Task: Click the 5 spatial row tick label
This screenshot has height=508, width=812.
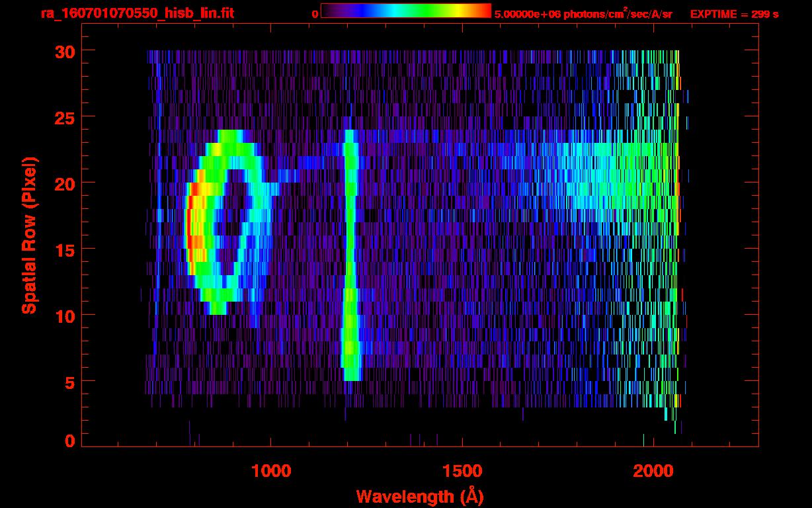Action: click(69, 382)
